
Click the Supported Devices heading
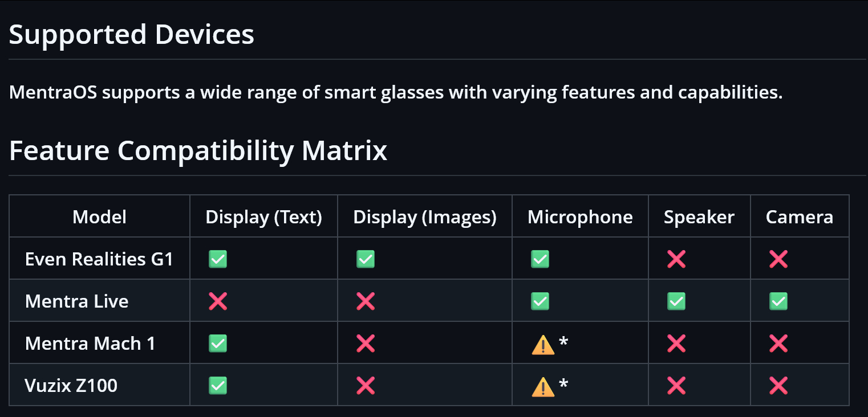[x=132, y=35]
